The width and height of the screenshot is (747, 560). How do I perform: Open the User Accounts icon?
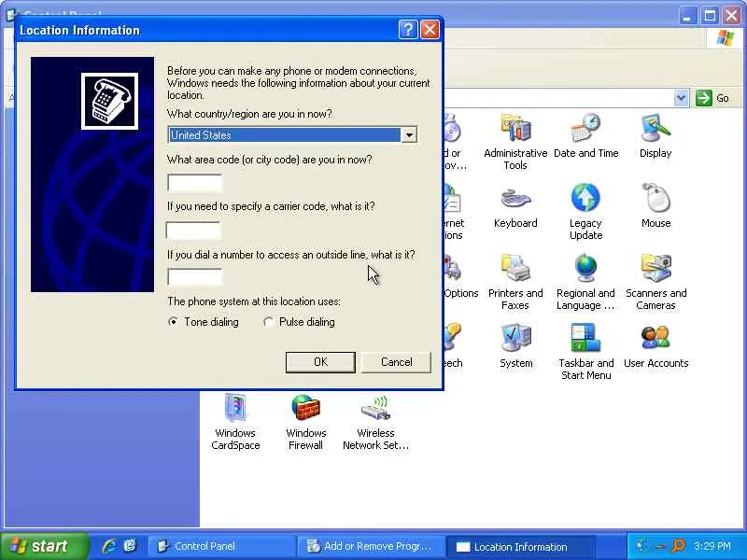point(656,345)
